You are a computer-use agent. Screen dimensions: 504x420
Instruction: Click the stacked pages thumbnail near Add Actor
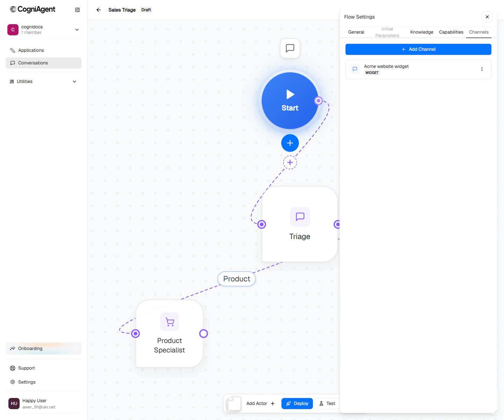234,404
